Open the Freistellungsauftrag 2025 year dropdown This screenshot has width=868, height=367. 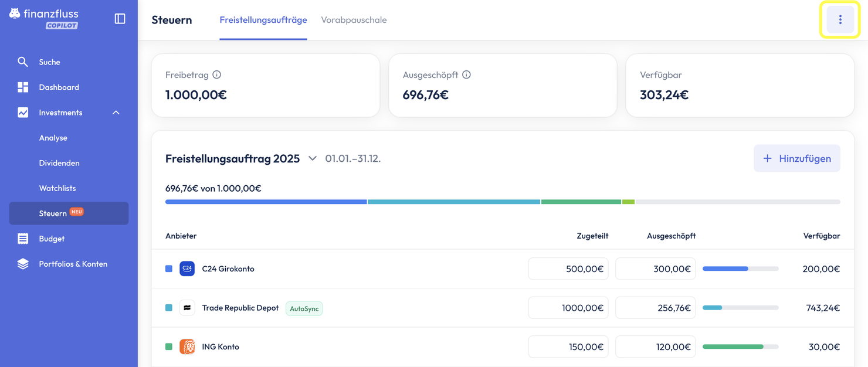tap(313, 158)
